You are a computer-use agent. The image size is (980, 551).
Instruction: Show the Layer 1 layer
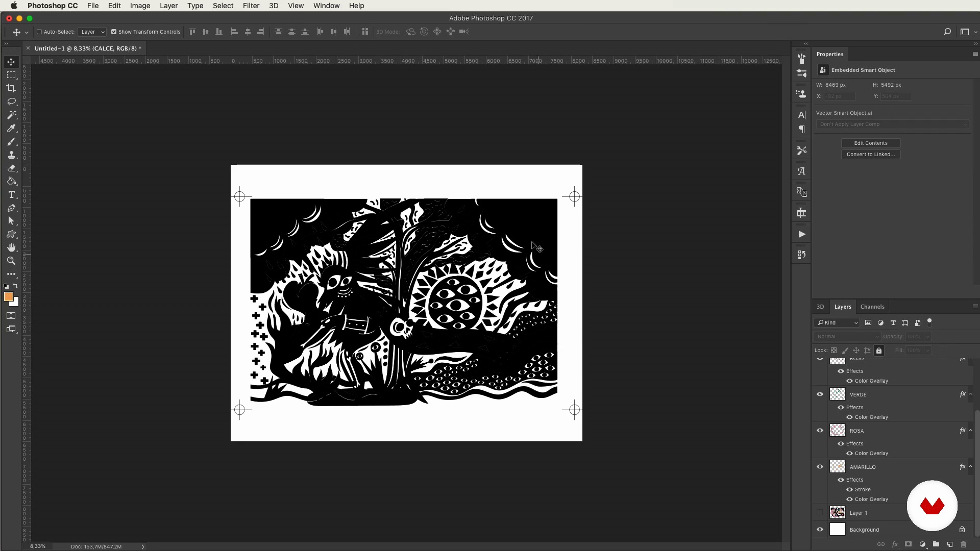pos(820,513)
